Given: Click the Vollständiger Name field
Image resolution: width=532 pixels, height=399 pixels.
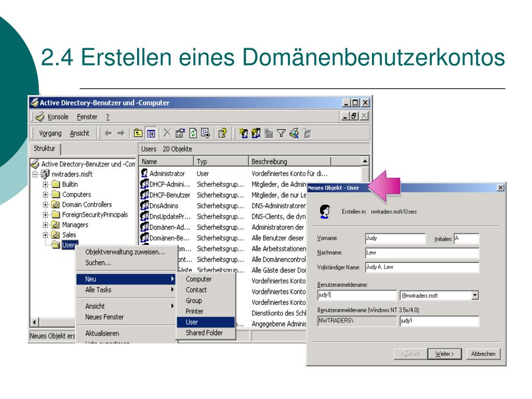Looking at the screenshot, I should pyautogui.click(x=422, y=268).
